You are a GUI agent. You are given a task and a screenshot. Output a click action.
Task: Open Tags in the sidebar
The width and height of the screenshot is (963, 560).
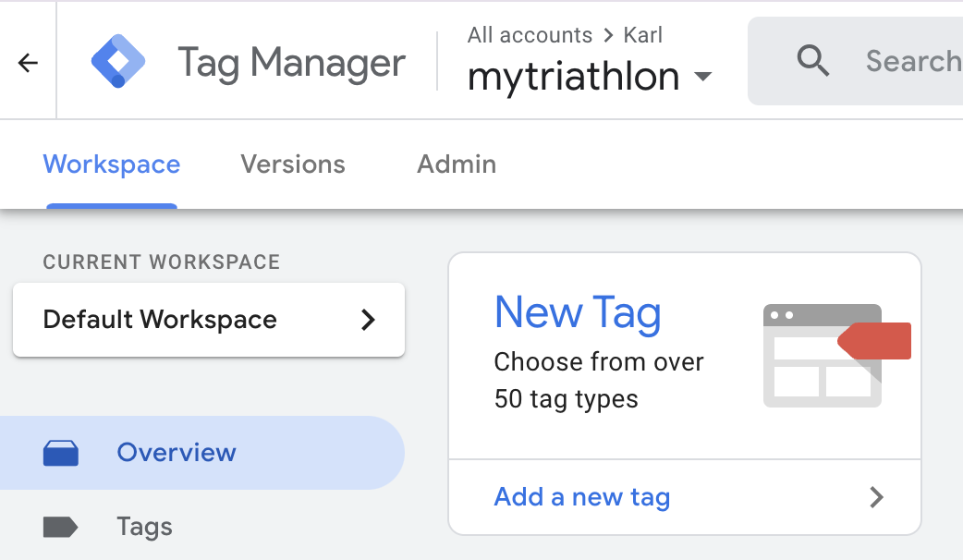(x=144, y=527)
